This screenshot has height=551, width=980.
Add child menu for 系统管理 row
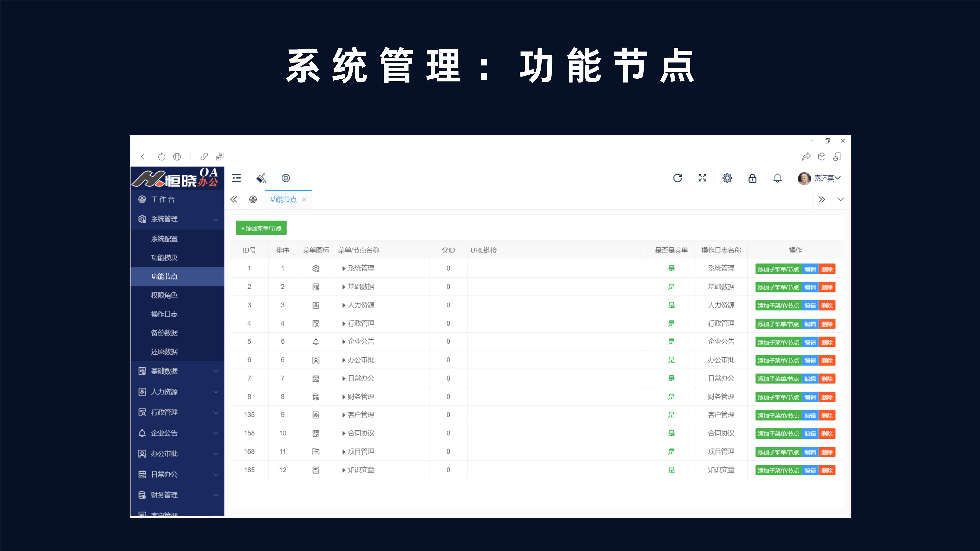[778, 269]
